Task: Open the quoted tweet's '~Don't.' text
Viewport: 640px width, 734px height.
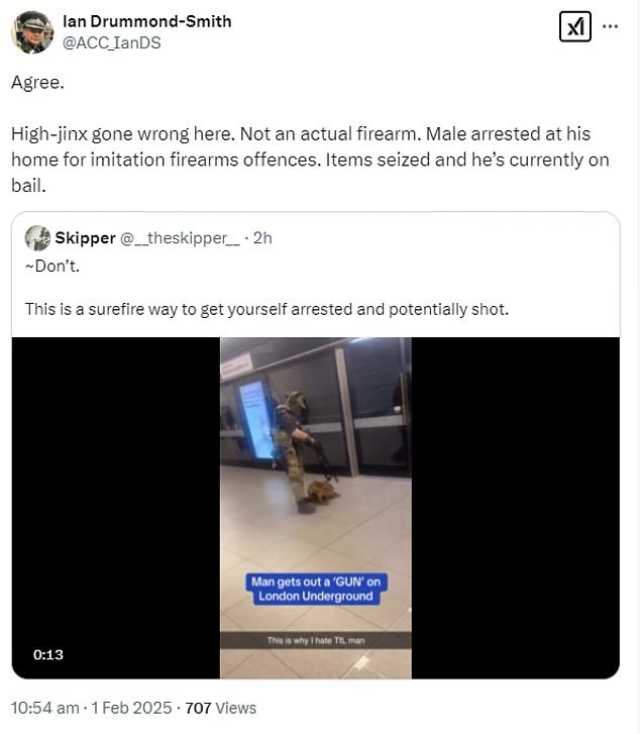Action: click(x=52, y=266)
